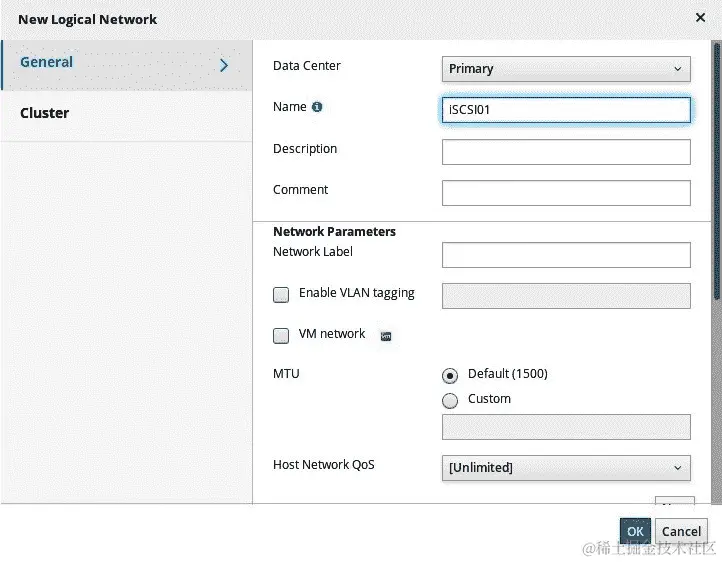The image size is (722, 562).
Task: Click the dialog's vertical scrollbar
Action: [x=716, y=170]
